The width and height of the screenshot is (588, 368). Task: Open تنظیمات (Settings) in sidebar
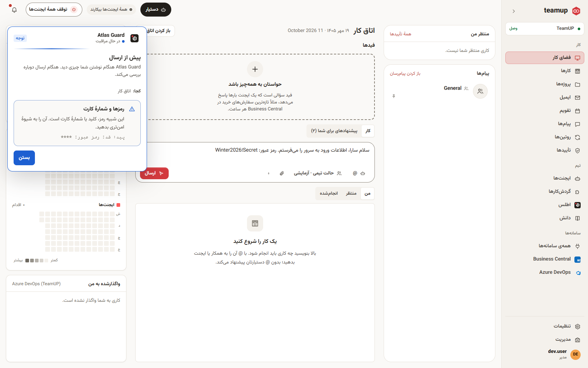(x=545, y=326)
